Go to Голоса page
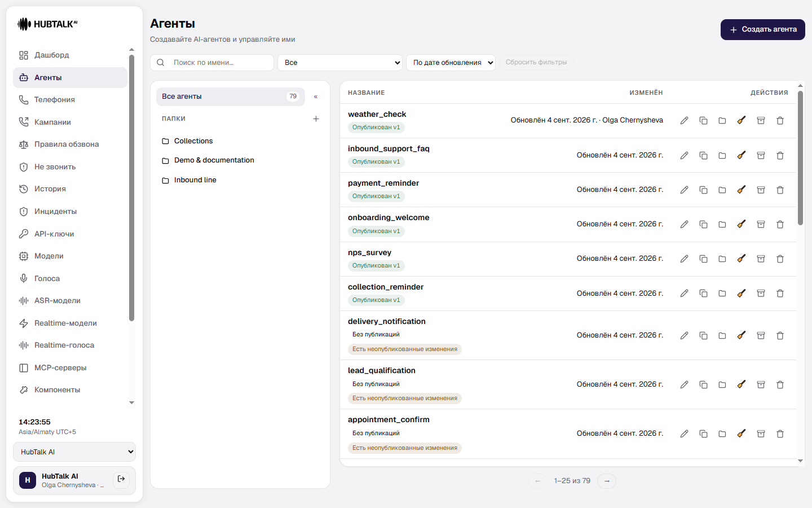The height and width of the screenshot is (508, 812). (70, 278)
